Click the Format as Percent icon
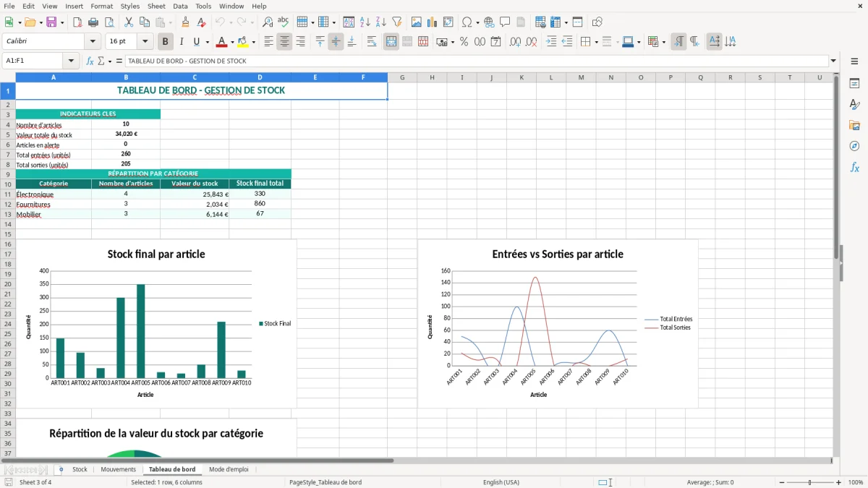868x488 pixels. click(464, 42)
